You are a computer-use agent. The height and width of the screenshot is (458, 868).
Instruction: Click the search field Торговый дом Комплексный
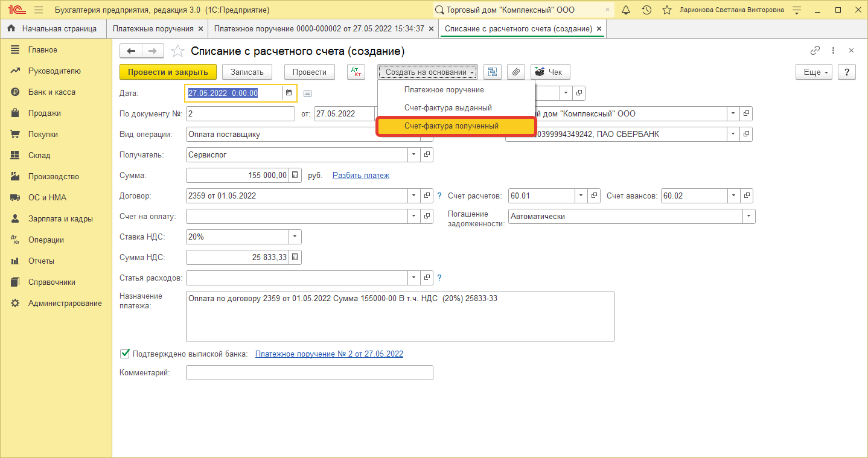(523, 10)
